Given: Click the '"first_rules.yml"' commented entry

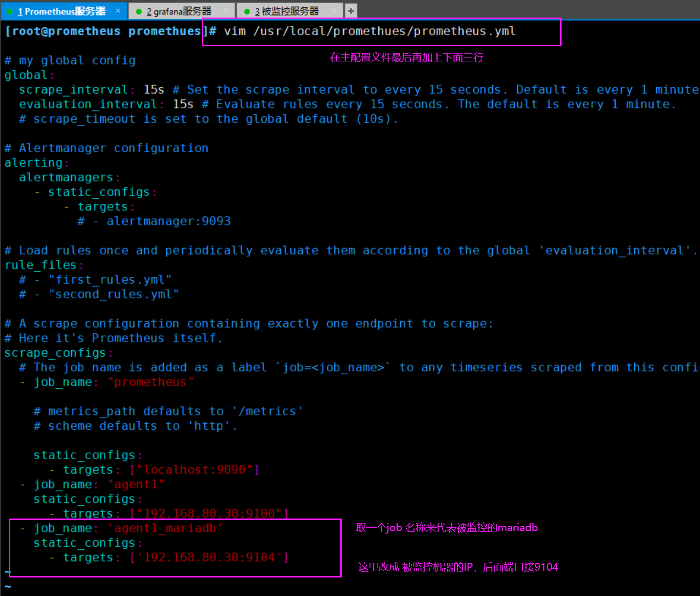Looking at the screenshot, I should (110, 280).
